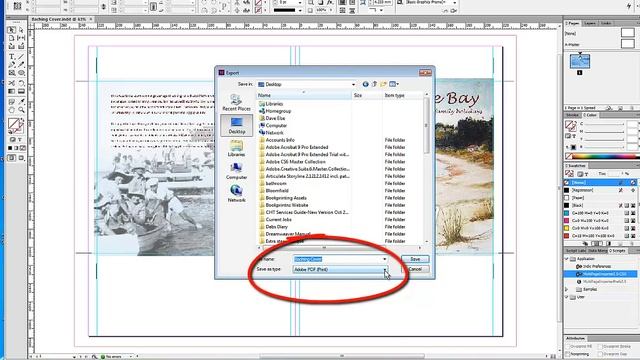The image size is (640, 360).
Task: Sort files by the Size column header
Action: click(367, 95)
